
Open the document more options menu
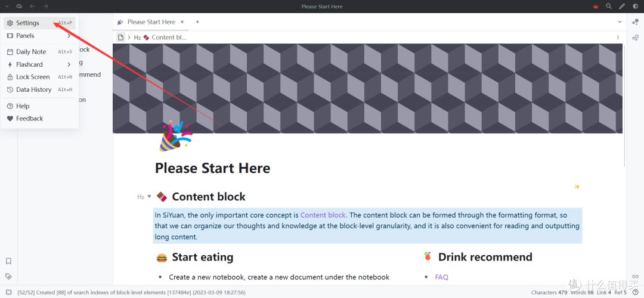point(618,38)
